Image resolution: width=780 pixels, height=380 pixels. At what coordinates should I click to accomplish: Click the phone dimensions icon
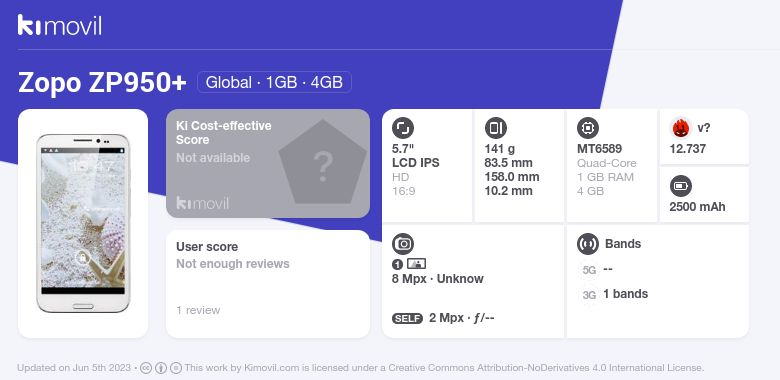[495, 128]
